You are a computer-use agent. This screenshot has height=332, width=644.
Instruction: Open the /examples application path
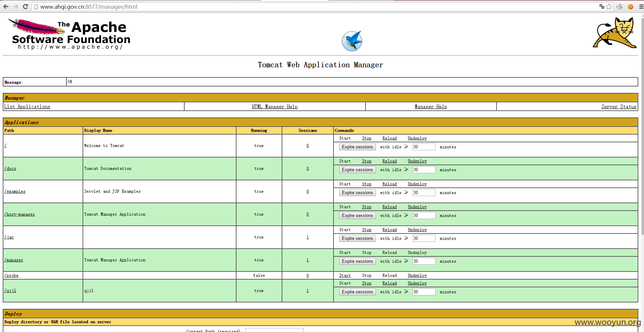(x=15, y=191)
